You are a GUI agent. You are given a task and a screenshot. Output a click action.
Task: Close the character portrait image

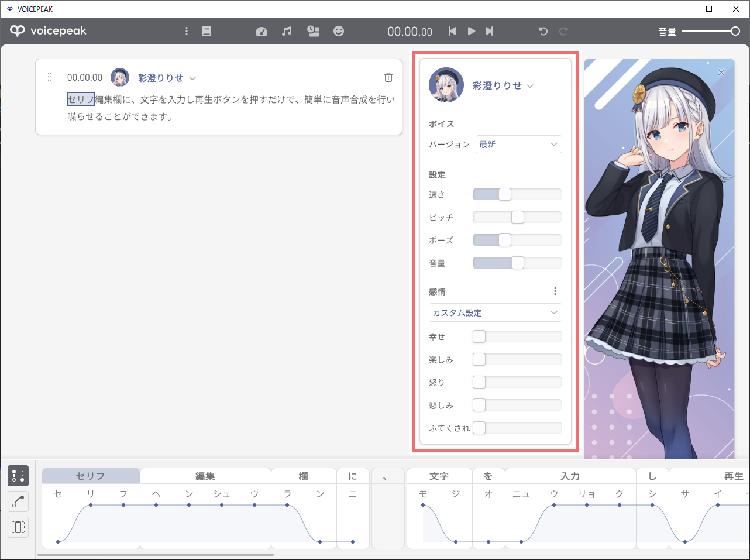[x=721, y=73]
